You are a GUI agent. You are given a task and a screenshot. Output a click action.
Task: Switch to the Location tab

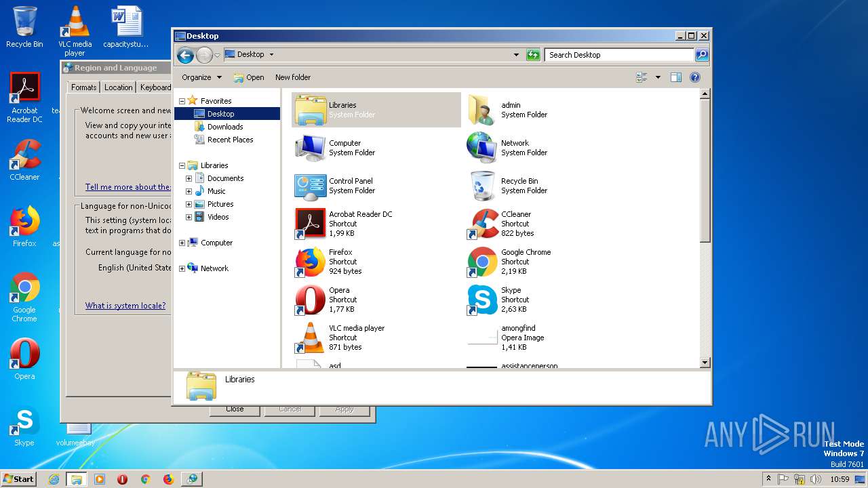(119, 87)
